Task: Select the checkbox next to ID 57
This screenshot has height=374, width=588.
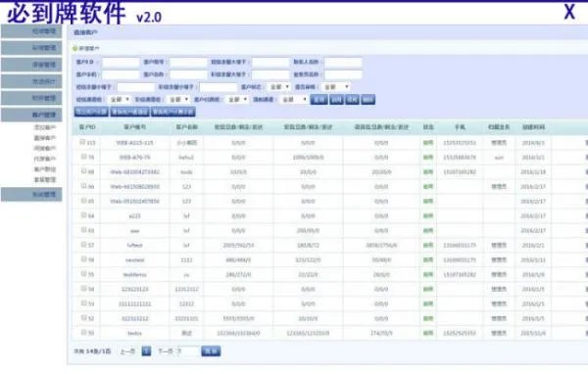Action: [x=83, y=245]
